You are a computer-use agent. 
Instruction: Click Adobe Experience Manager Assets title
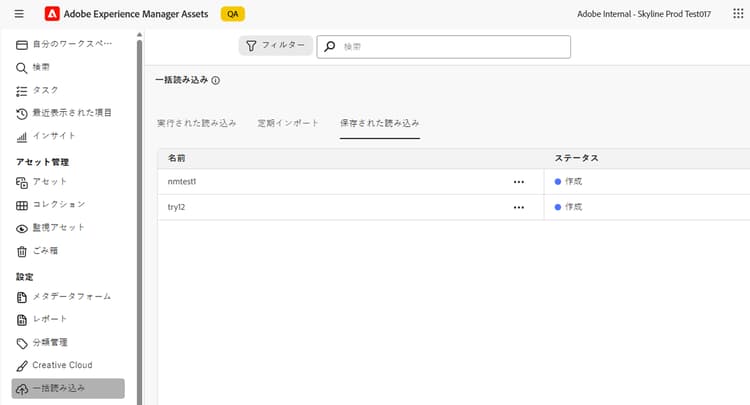coord(136,14)
